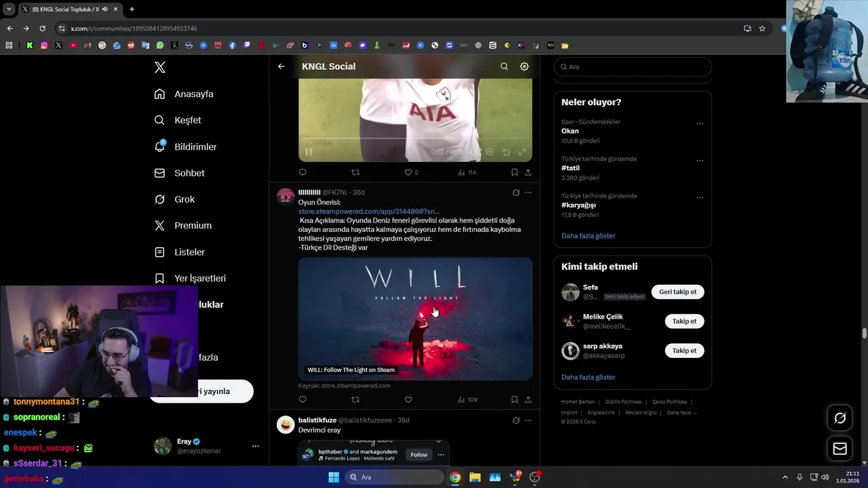
Task: Open the #tatil trending topic
Action: point(570,168)
